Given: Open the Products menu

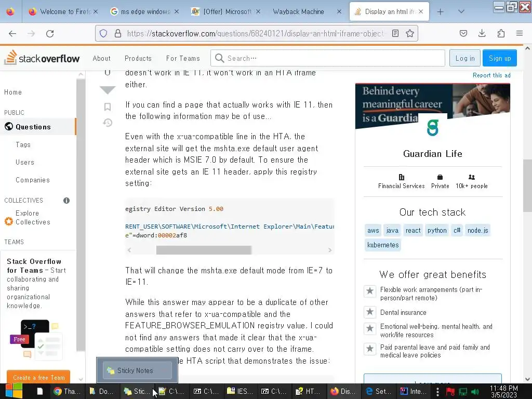Looking at the screenshot, I should click(x=138, y=58).
